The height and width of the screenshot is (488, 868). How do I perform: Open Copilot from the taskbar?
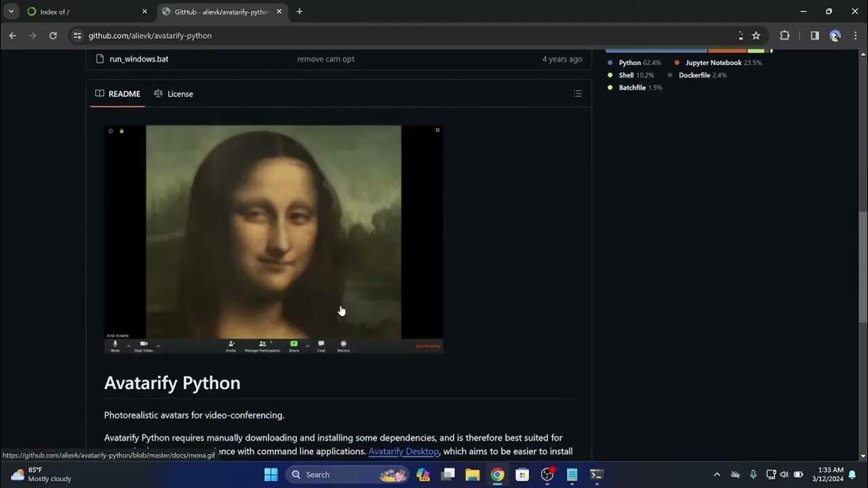(x=423, y=474)
